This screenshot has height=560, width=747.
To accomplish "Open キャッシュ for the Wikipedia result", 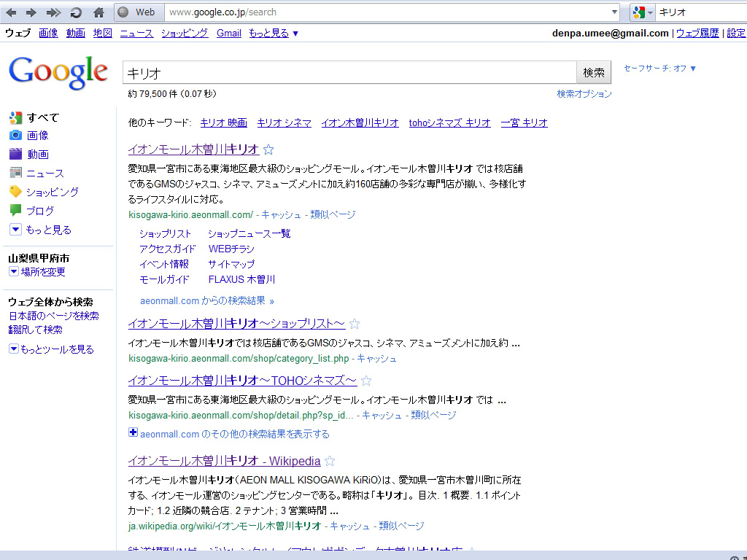I will [x=349, y=526].
